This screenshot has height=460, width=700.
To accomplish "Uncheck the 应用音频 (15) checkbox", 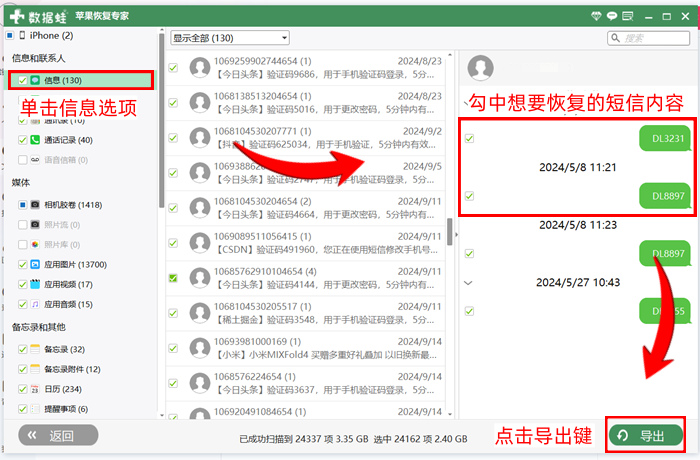I will coord(22,304).
